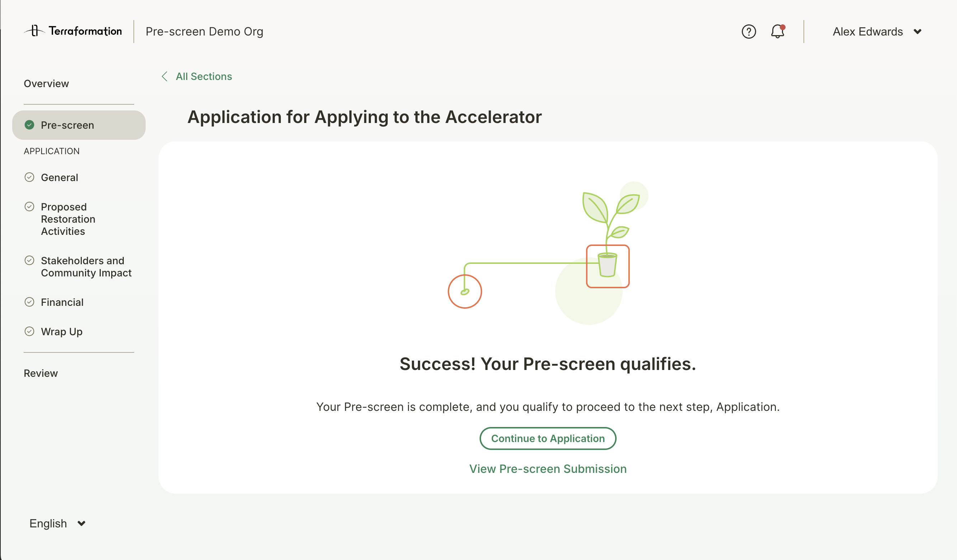
Task: Expand the Alex Edwards account menu
Action: [868, 32]
